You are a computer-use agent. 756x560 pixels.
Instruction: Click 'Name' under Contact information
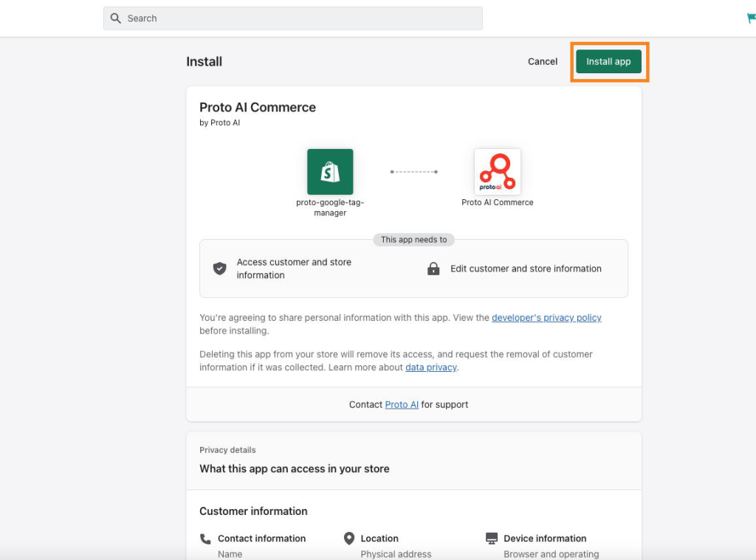(230, 554)
